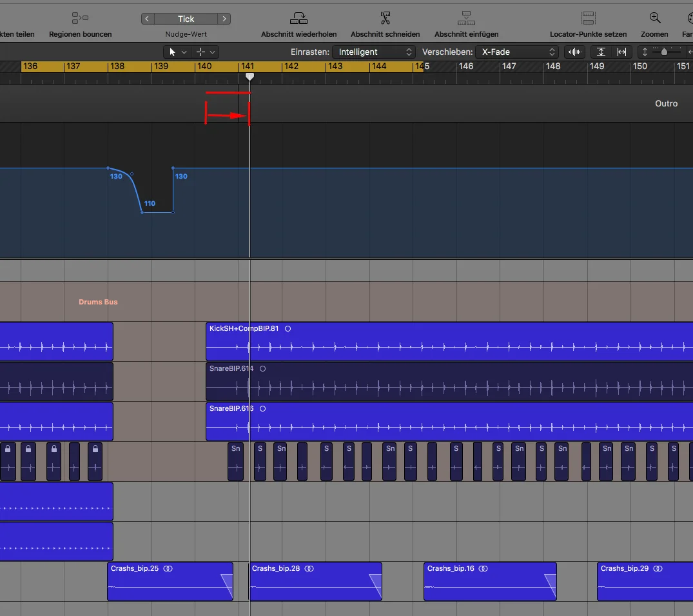Nudge value next arrow next to Tick
Image resolution: width=693 pixels, height=616 pixels.
tap(224, 19)
